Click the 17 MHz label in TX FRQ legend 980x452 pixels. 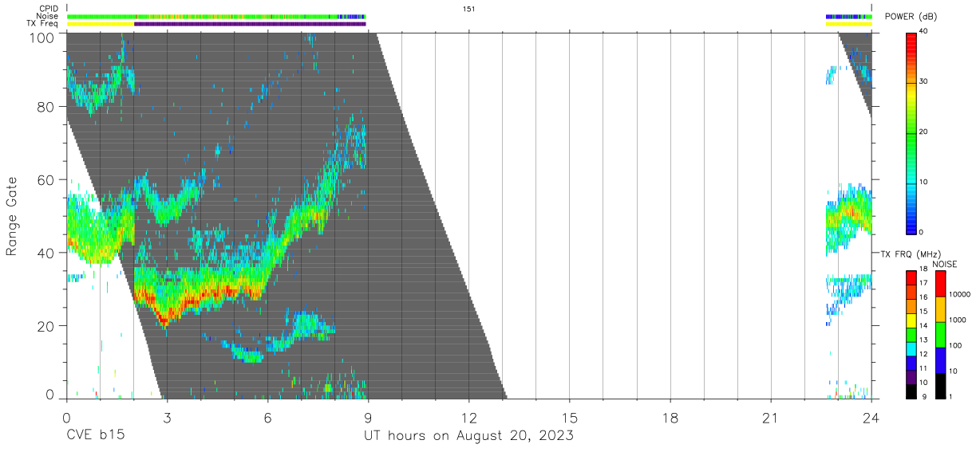tap(924, 283)
